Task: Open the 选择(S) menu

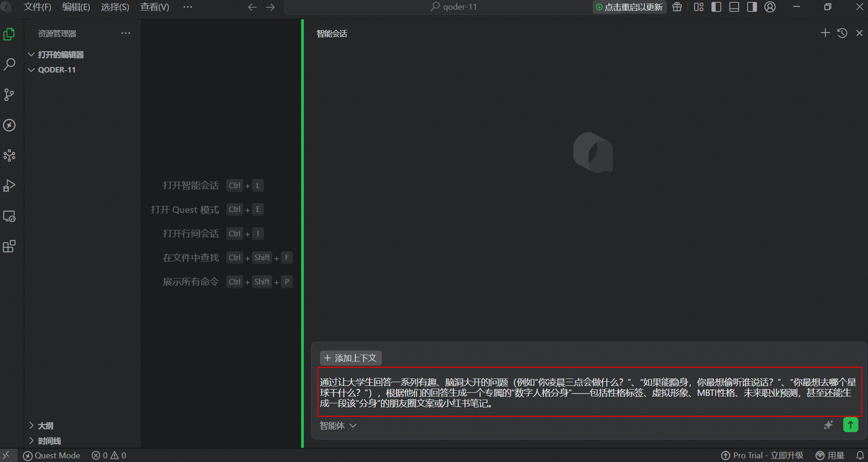Action: coord(115,7)
